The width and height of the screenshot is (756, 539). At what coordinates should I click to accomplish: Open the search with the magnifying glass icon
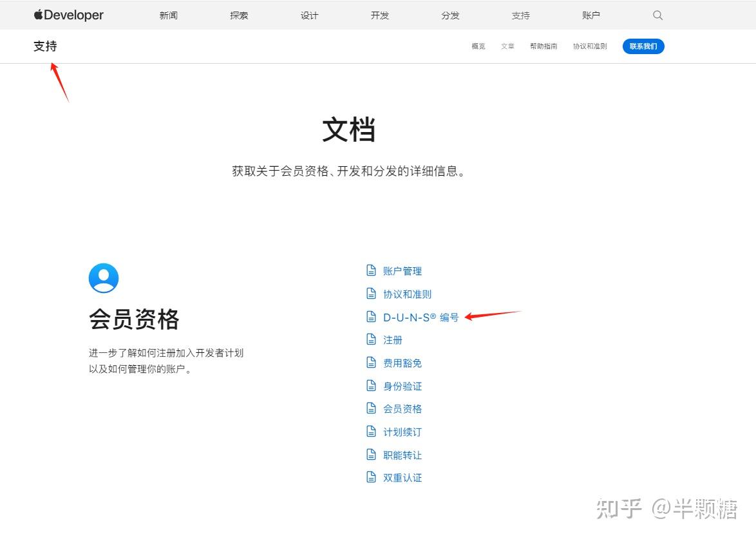[657, 15]
